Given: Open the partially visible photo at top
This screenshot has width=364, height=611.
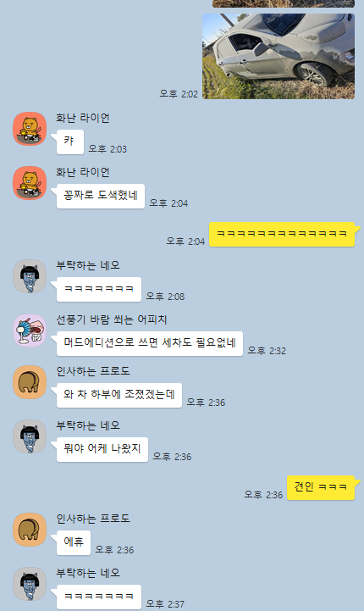Looking at the screenshot, I should click(284, 3).
